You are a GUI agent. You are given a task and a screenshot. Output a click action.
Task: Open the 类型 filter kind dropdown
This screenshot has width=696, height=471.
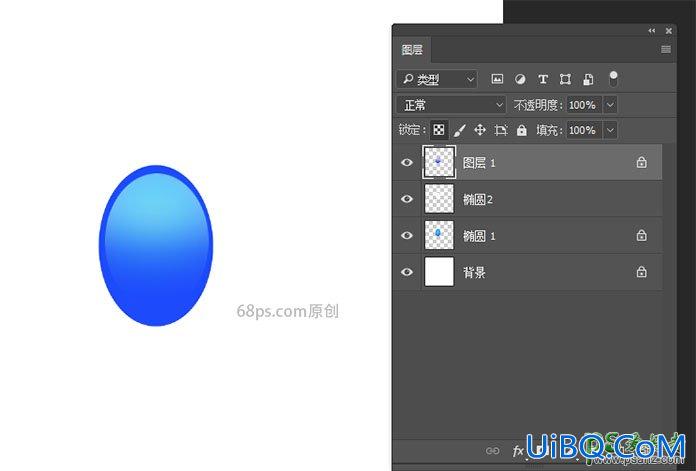[x=437, y=79]
